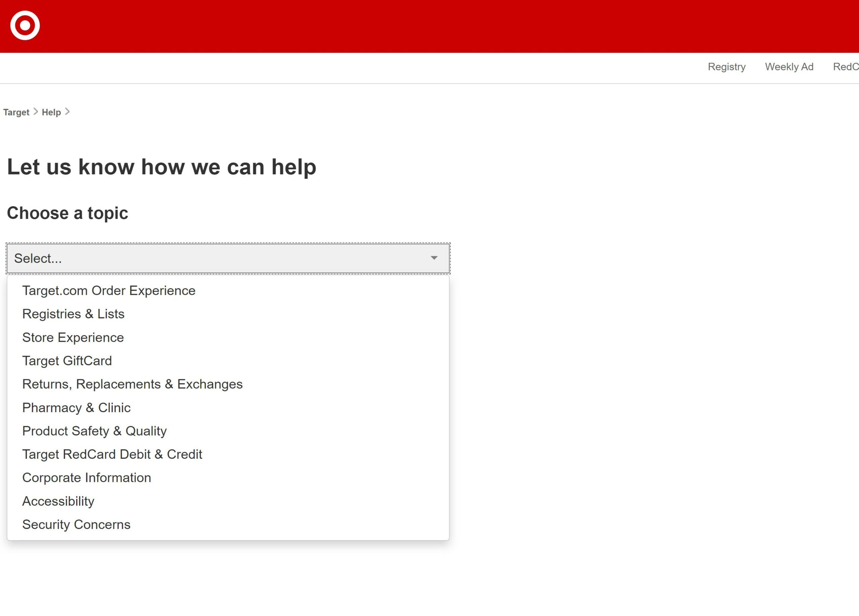The height and width of the screenshot is (616, 859).
Task: Go to Help breadcrumb link
Action: point(51,112)
